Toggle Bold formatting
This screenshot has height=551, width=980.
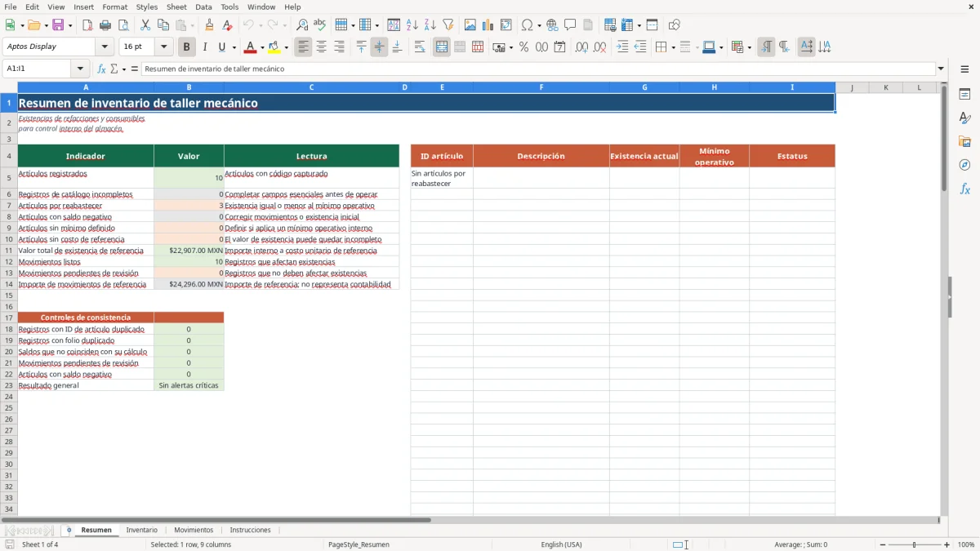(x=187, y=47)
